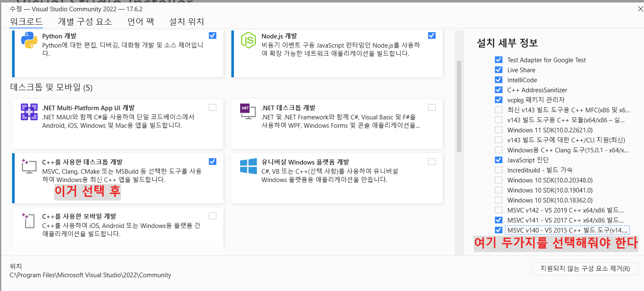Image resolution: width=644 pixels, height=291 pixels.
Task: Click the Universal Windows Platform logo icon
Action: 248,166
